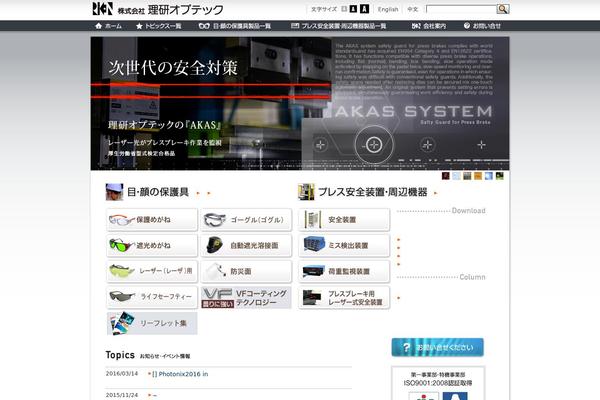This screenshot has height=400, width=600.
Task: Select the fifth blue slide thumbnail
Action: 489,176
